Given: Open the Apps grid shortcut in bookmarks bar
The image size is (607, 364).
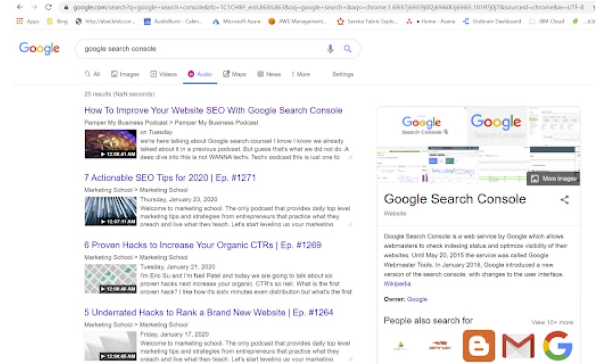Looking at the screenshot, I should coord(27,22).
